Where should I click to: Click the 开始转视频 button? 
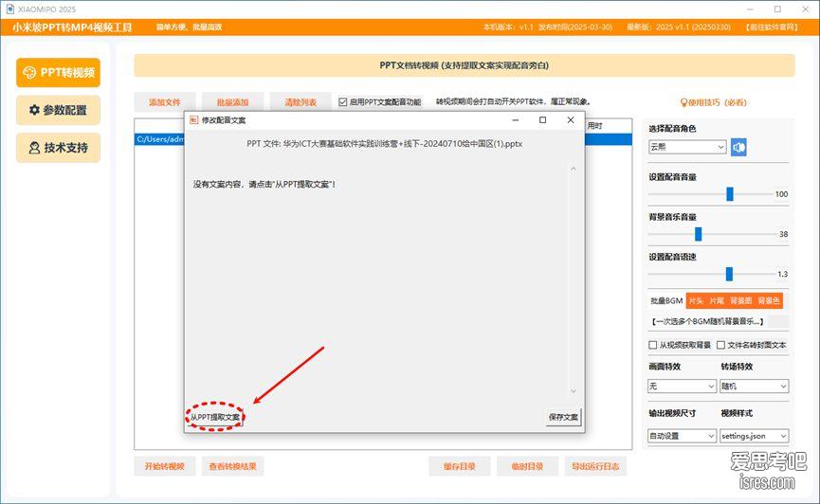click(x=165, y=466)
